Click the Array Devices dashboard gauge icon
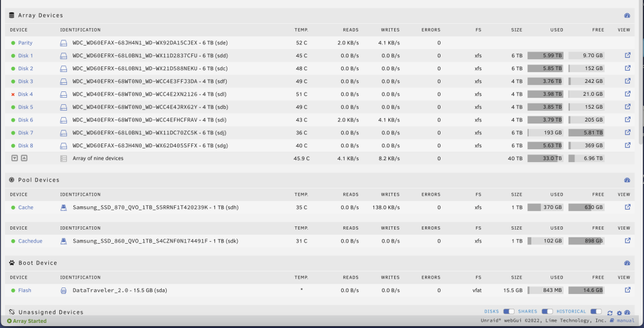 627,15
